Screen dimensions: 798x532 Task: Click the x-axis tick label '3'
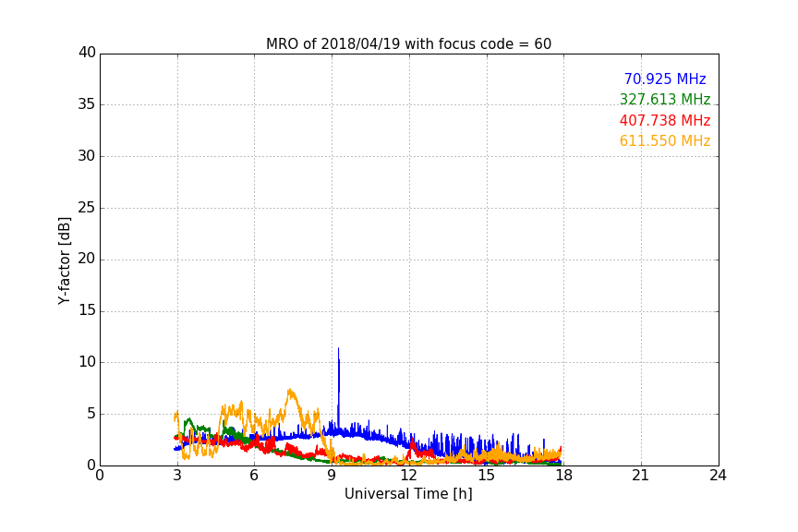pos(177,476)
